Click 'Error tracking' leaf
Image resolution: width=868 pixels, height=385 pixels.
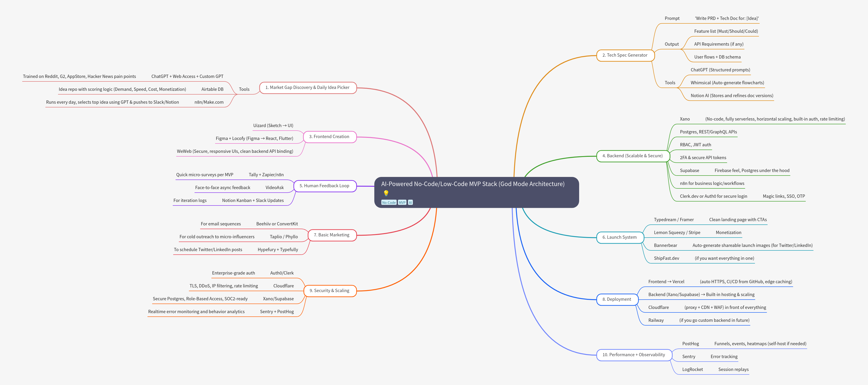(724, 357)
